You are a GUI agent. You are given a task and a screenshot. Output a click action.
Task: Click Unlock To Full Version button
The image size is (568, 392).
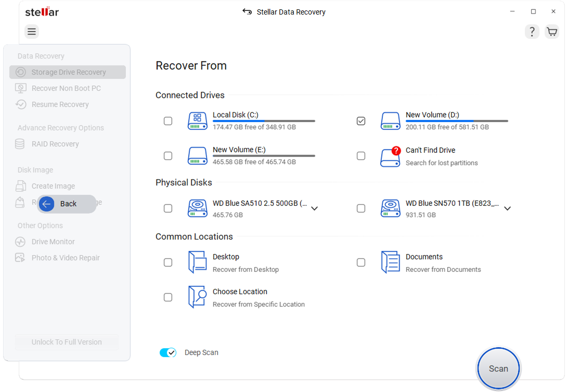click(67, 342)
